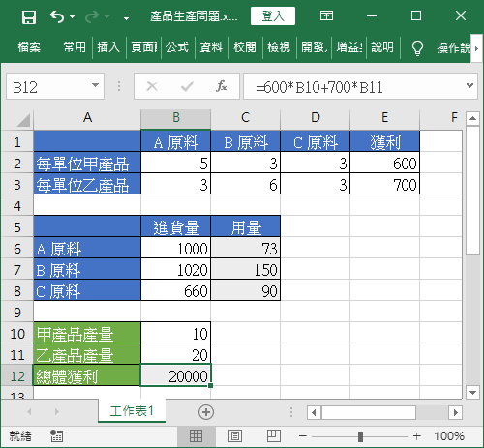Click the New Sheet plus icon

click(x=206, y=412)
